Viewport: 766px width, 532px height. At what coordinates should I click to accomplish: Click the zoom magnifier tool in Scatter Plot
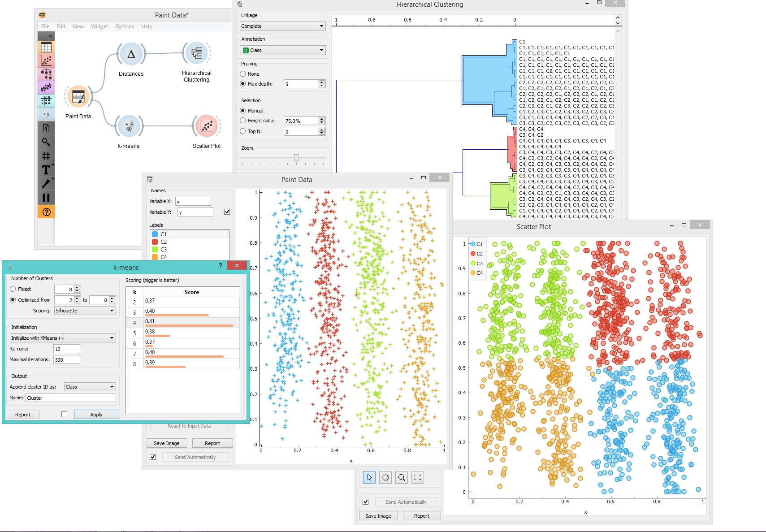pyautogui.click(x=402, y=477)
